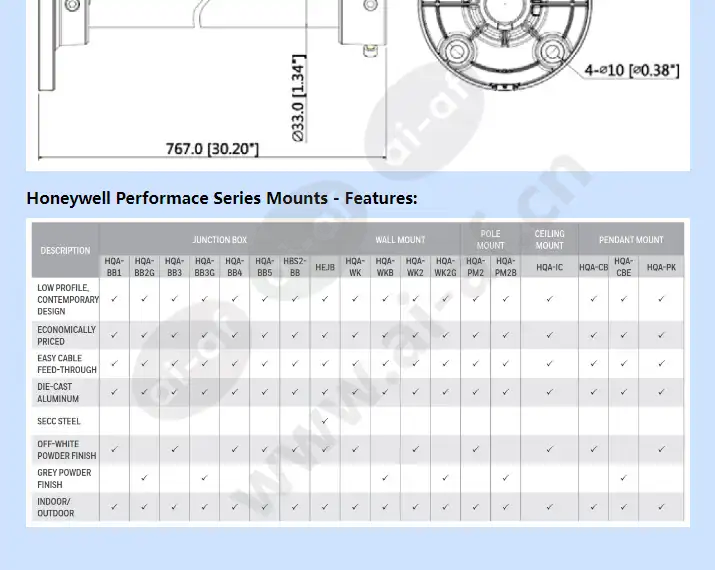
Task: Select the HQA-WK2 column header
Action: [415, 267]
